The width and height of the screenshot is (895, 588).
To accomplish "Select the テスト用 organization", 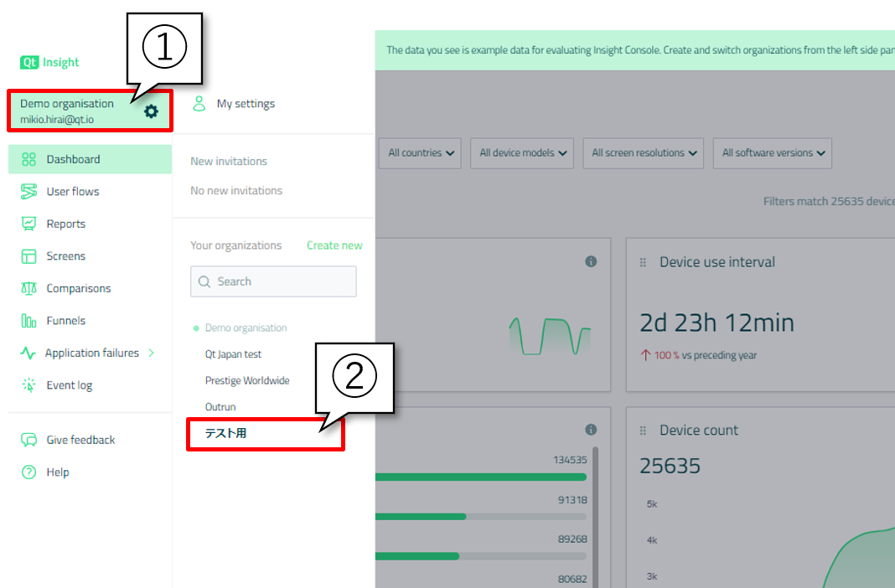I will pos(226,433).
